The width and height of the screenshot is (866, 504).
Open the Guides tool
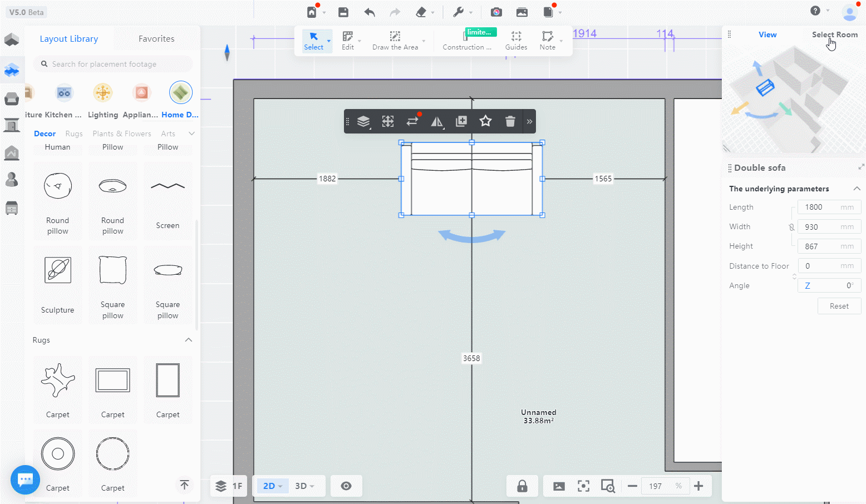pos(516,41)
